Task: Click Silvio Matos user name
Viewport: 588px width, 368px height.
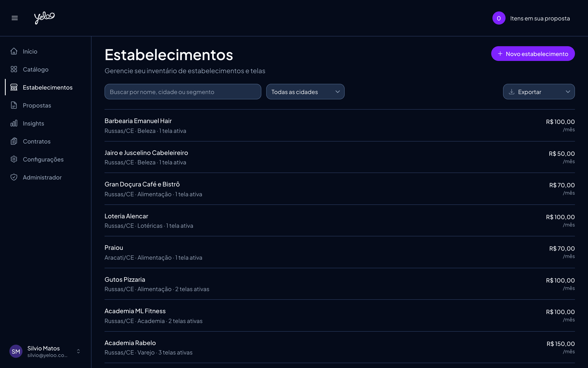Action: click(x=43, y=348)
